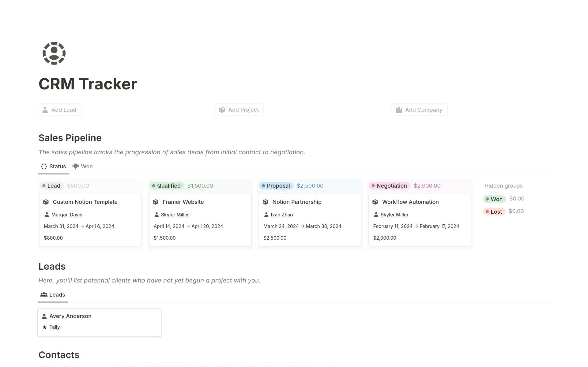The width and height of the screenshot is (588, 367).
Task: Click the Framer Website project icon
Action: coord(156,202)
